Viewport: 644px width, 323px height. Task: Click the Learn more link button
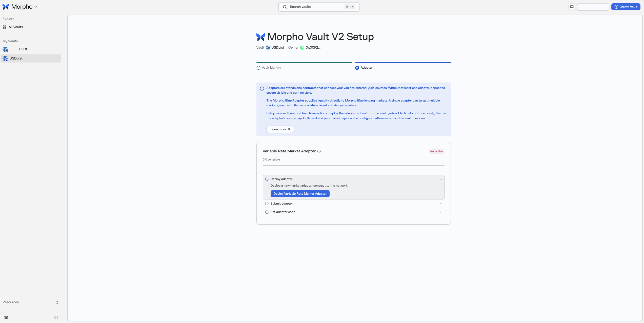coord(280,129)
